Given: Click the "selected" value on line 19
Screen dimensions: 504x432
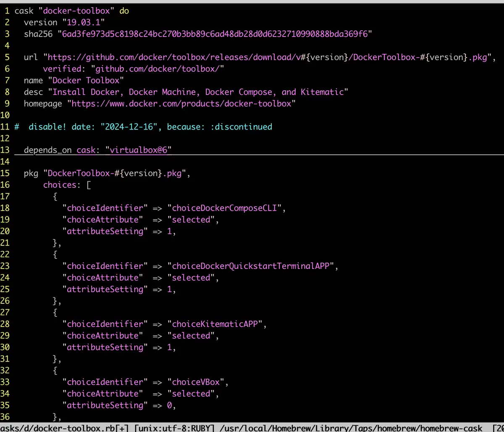Looking at the screenshot, I should [191, 219].
